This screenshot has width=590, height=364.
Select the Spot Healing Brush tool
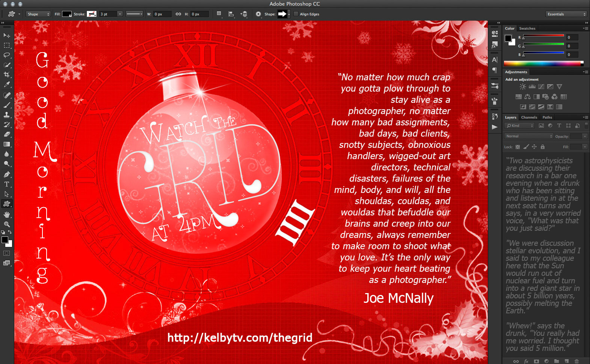tap(7, 95)
